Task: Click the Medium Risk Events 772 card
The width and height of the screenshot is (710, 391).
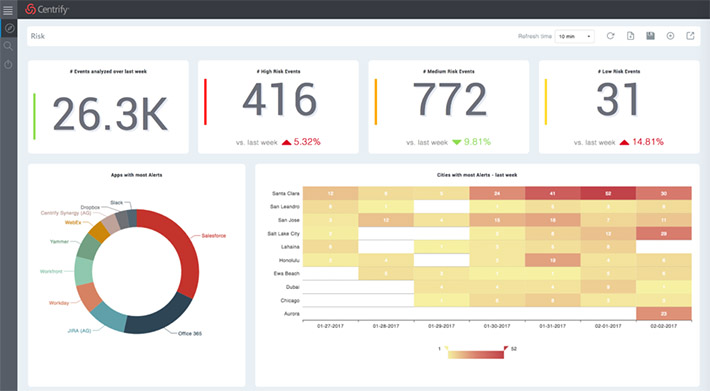Action: (x=449, y=107)
